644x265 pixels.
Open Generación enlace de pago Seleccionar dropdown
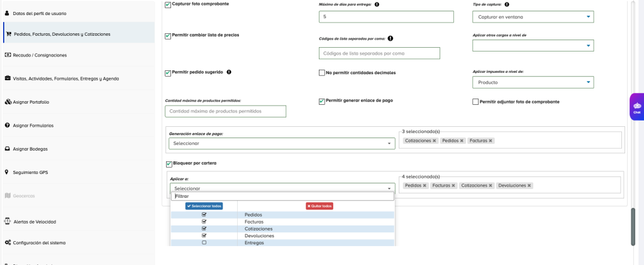282,144
